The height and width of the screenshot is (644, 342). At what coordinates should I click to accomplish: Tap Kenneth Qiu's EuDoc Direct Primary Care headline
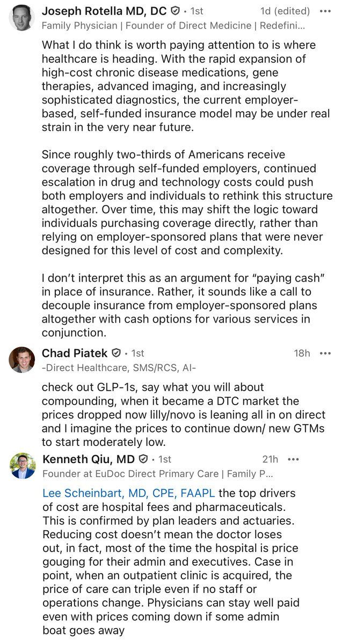click(x=158, y=473)
